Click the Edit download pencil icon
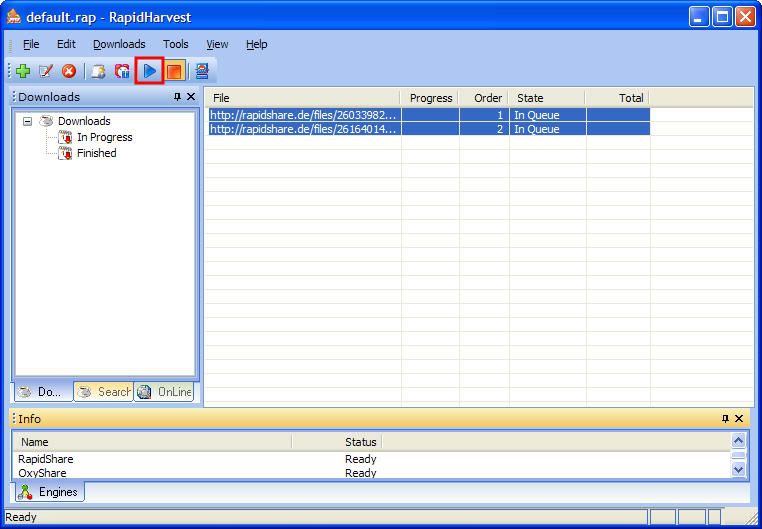This screenshot has height=529, width=762. (46, 71)
